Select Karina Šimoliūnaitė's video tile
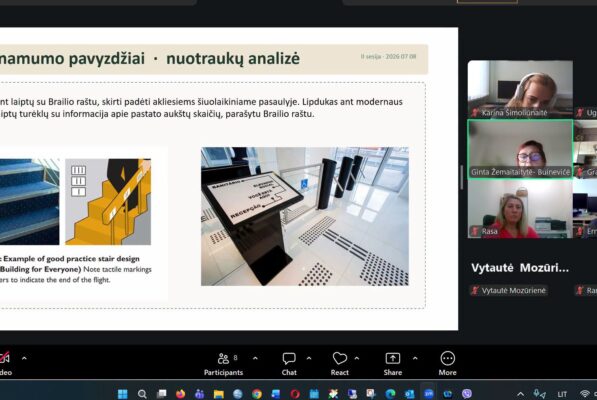 [520, 89]
